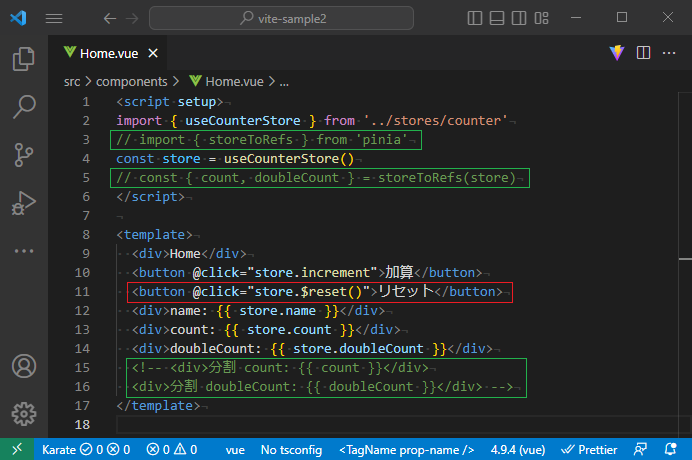Open the editor More Actions ellipsis
Viewport: 692px width, 460px height.
(669, 53)
